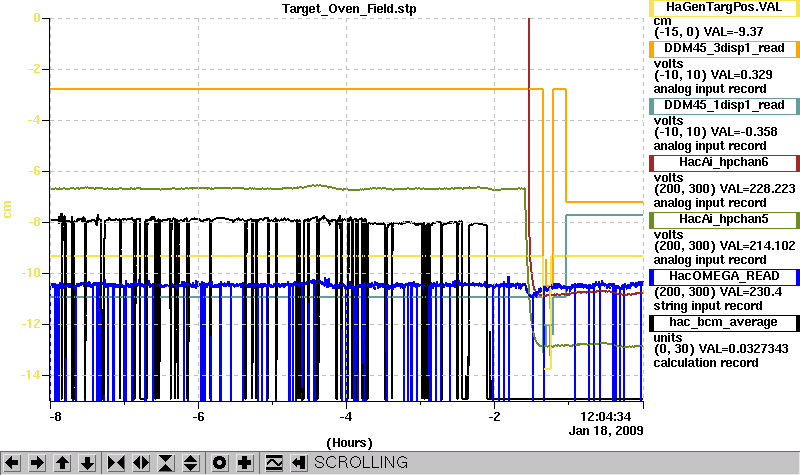Zoom in horizontally with the inward triangles icon
The width and height of the screenshot is (800, 475).
116,463
